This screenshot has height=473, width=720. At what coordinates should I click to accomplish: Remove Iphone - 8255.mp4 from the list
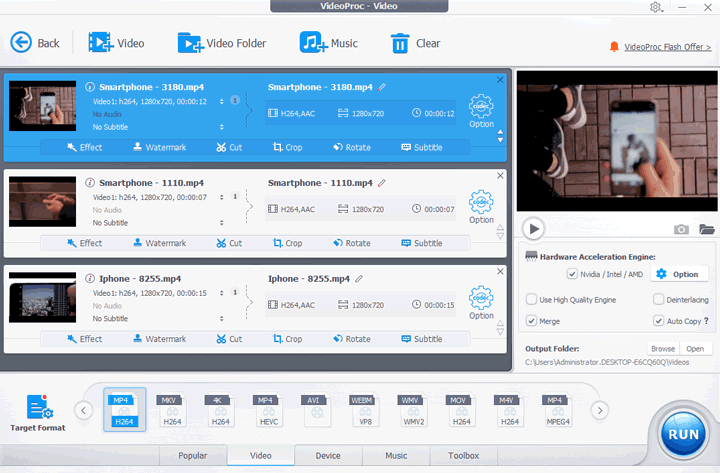pos(501,271)
